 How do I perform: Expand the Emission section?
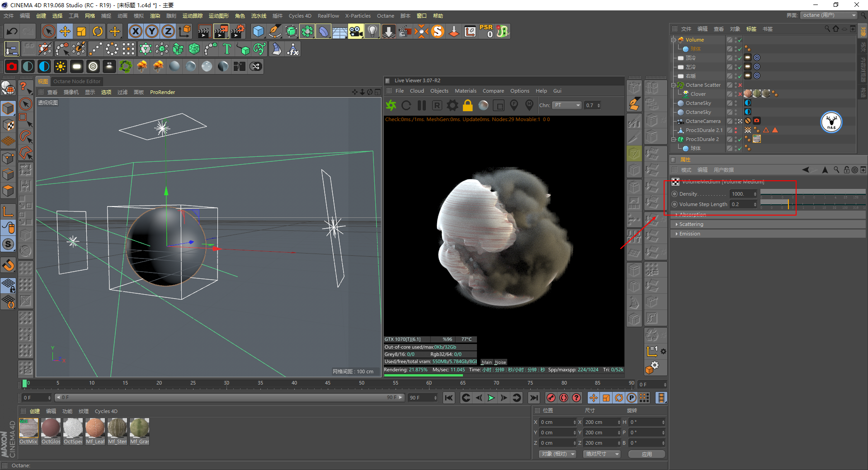coord(689,234)
